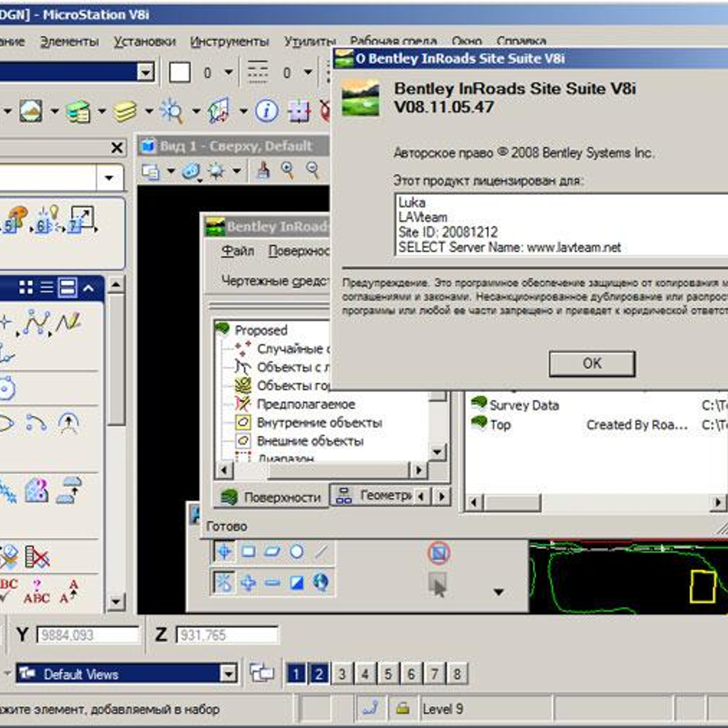This screenshot has width=728, height=728.
Task: Click the Z coordinate field
Action: tap(227, 635)
